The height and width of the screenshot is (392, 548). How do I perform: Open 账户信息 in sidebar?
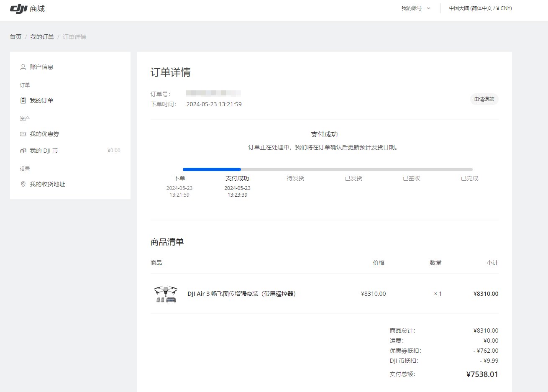coord(41,67)
